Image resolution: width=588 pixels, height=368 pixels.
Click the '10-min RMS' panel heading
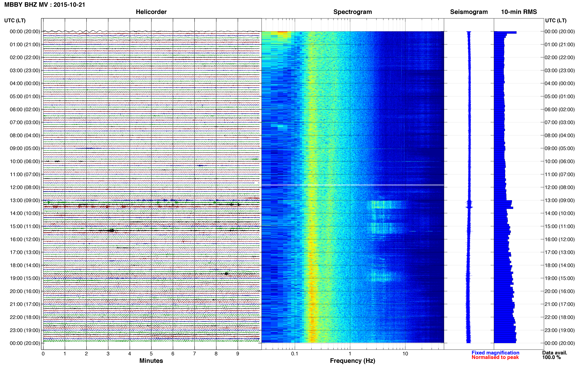coord(519,12)
